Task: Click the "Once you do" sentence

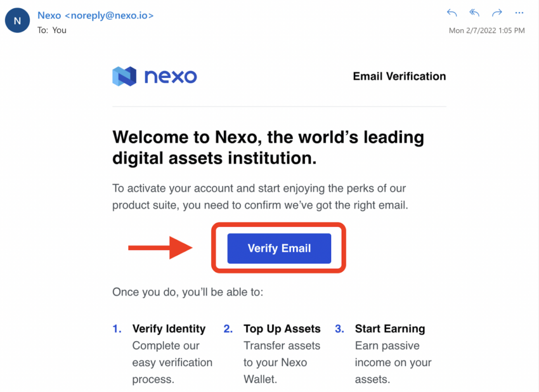Action: [x=188, y=292]
